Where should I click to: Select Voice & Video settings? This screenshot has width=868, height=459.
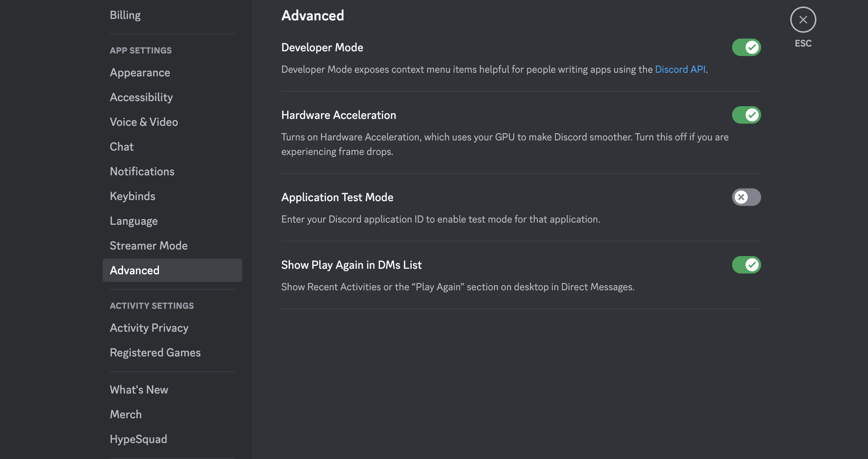[144, 122]
